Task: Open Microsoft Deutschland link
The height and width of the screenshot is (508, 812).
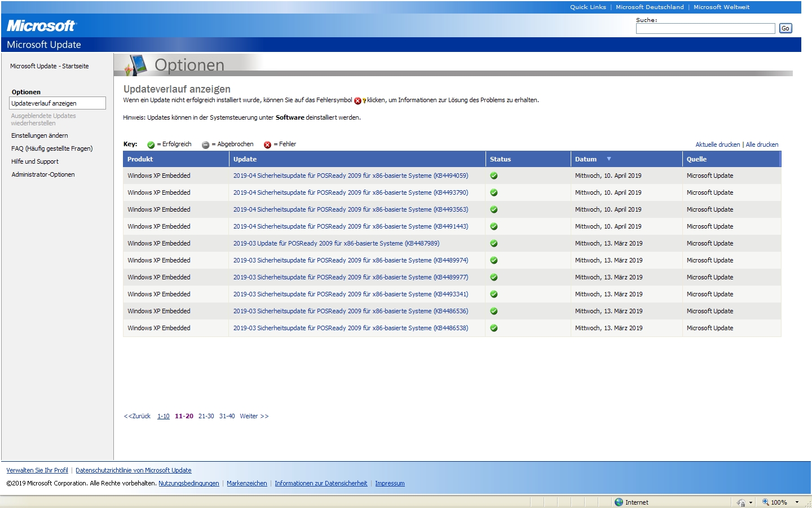Action: (650, 7)
